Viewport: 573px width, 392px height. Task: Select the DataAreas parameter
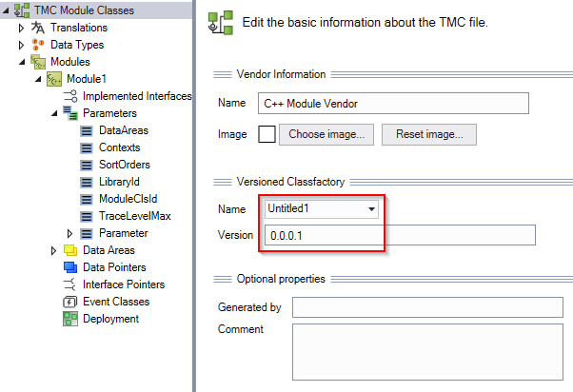[124, 130]
